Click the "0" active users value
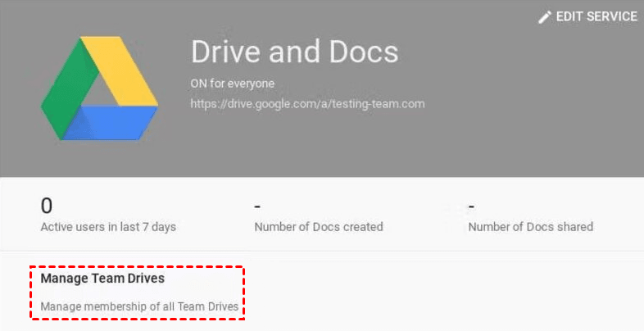This screenshot has height=331, width=644. pyautogui.click(x=47, y=206)
